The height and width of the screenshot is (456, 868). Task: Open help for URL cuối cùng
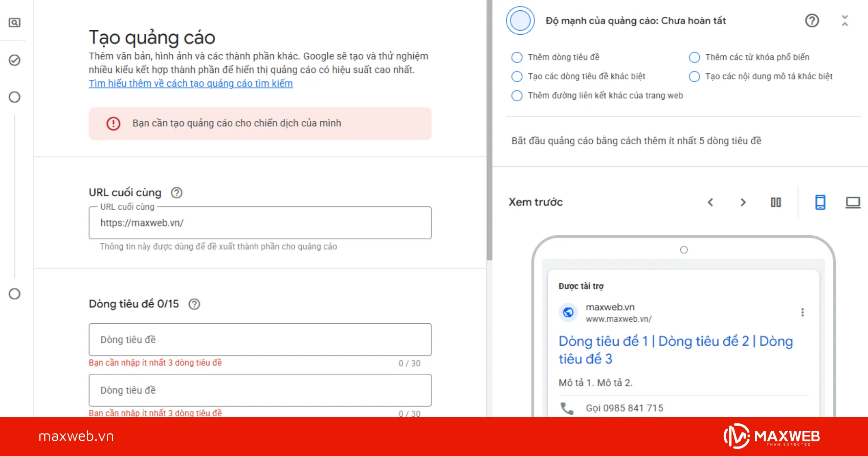click(x=177, y=193)
